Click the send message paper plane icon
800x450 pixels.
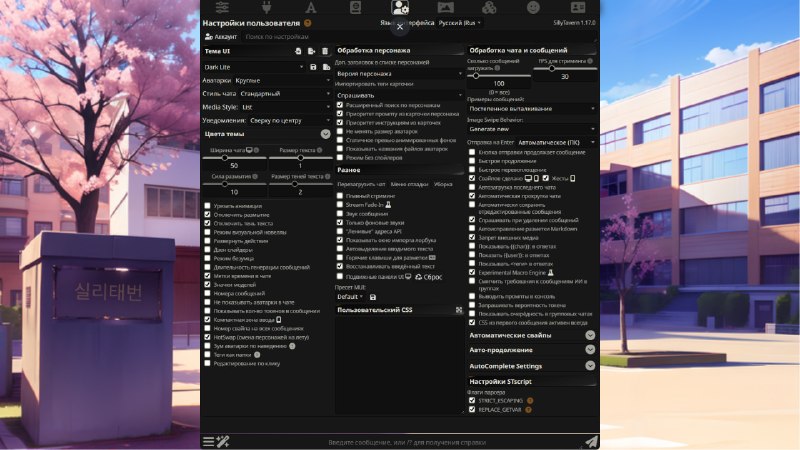[x=591, y=442]
